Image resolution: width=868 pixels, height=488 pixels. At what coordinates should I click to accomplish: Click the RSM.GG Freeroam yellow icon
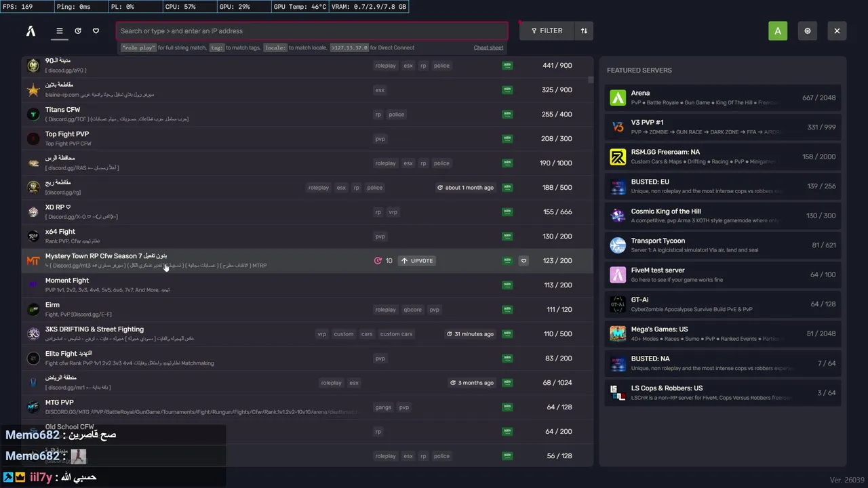point(618,157)
